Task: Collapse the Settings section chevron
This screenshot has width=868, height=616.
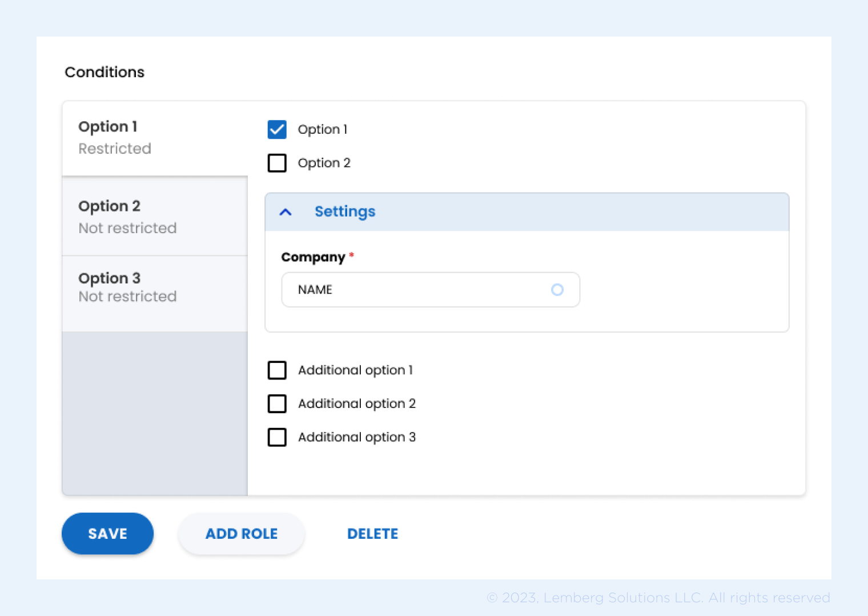Action: pos(285,211)
